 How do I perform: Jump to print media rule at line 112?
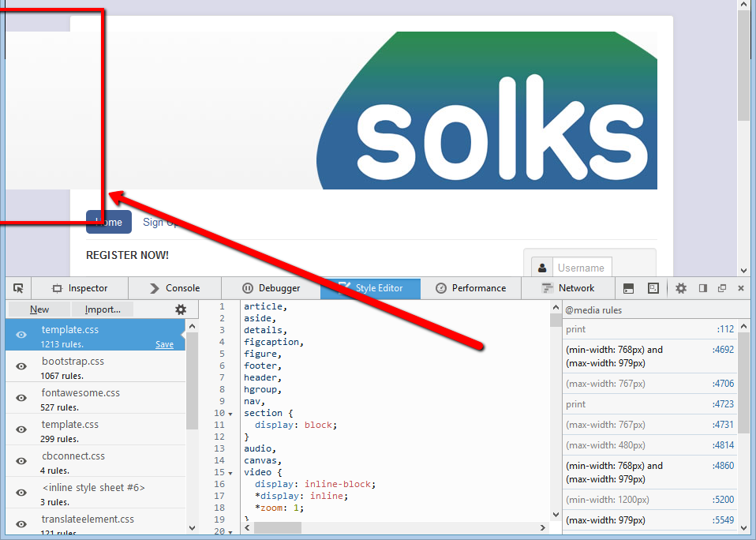coord(649,329)
